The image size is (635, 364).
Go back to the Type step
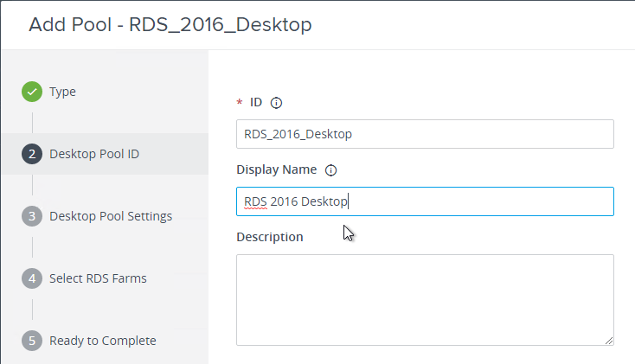[x=62, y=92]
